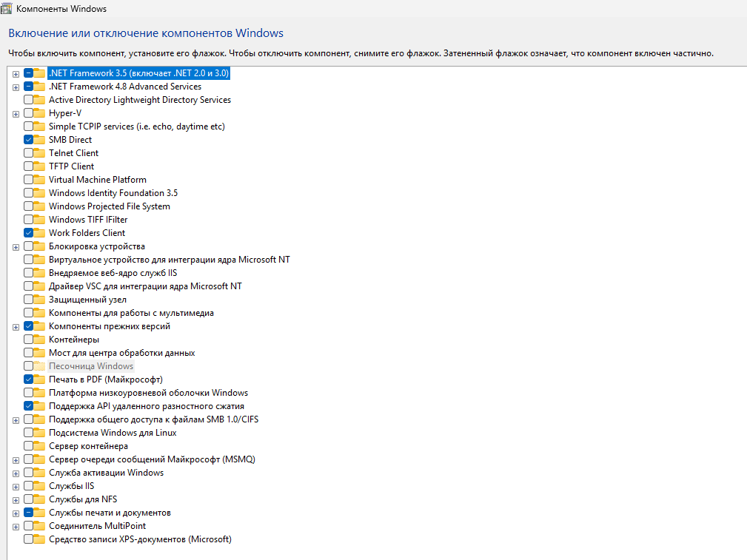This screenshot has width=747, height=560.
Task: Enable the Hyper-V checkbox
Action: [x=28, y=113]
